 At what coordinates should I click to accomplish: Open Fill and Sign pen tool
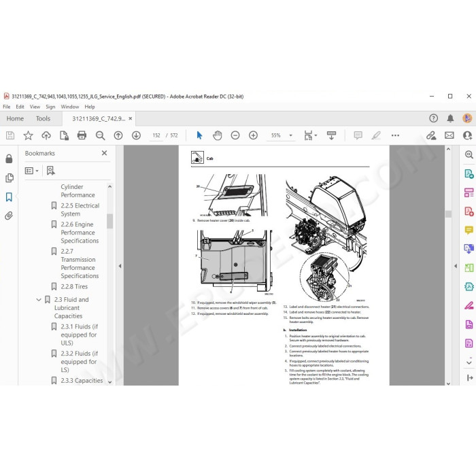[469, 305]
